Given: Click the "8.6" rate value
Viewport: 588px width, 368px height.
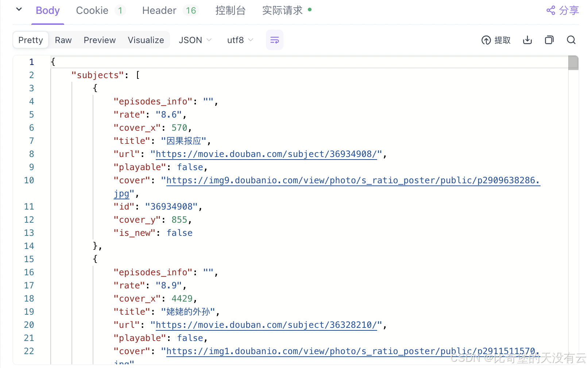Looking at the screenshot, I should click(x=169, y=115).
